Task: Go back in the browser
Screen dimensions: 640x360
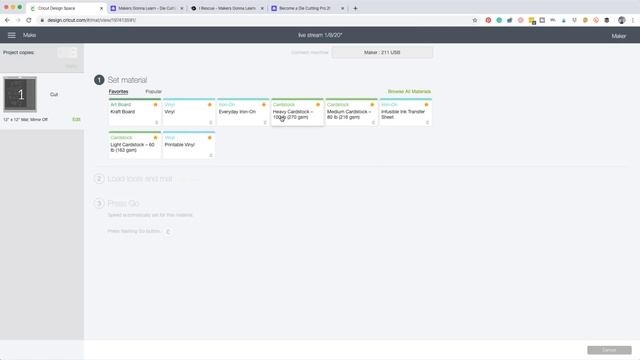Action: pos(7,20)
